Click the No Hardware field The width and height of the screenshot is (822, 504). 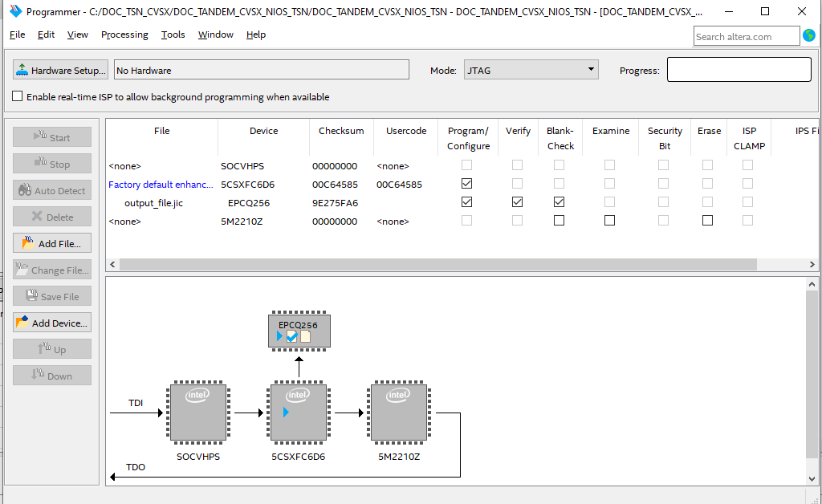pyautogui.click(x=262, y=70)
